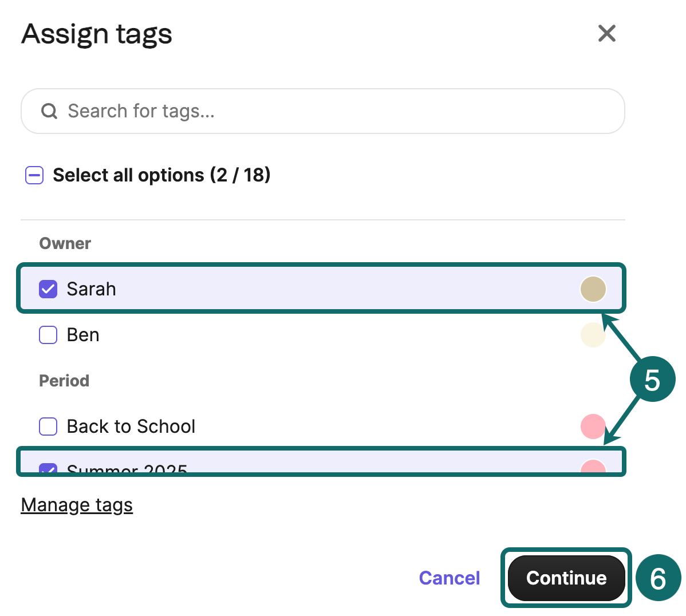Screen dimensions: 686x616
Task: Enable the Ben checkbox
Action: coord(48,335)
